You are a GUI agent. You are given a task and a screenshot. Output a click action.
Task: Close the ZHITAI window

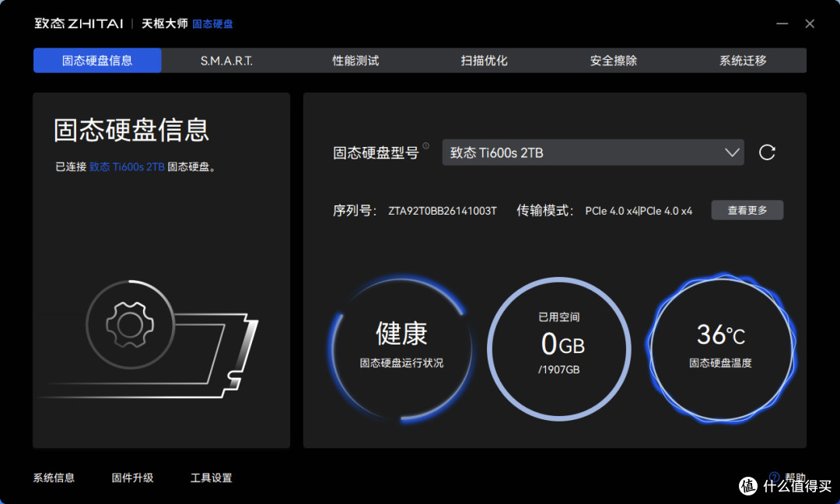pos(810,23)
